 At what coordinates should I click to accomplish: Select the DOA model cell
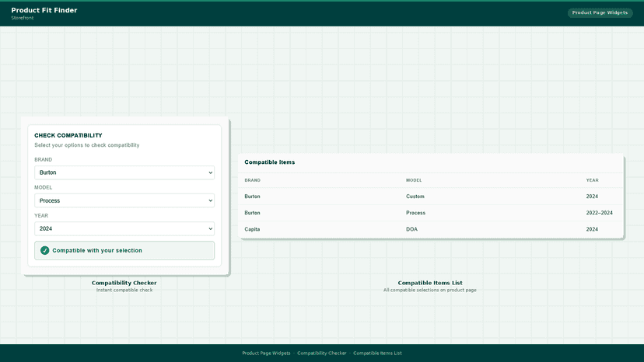411,229
